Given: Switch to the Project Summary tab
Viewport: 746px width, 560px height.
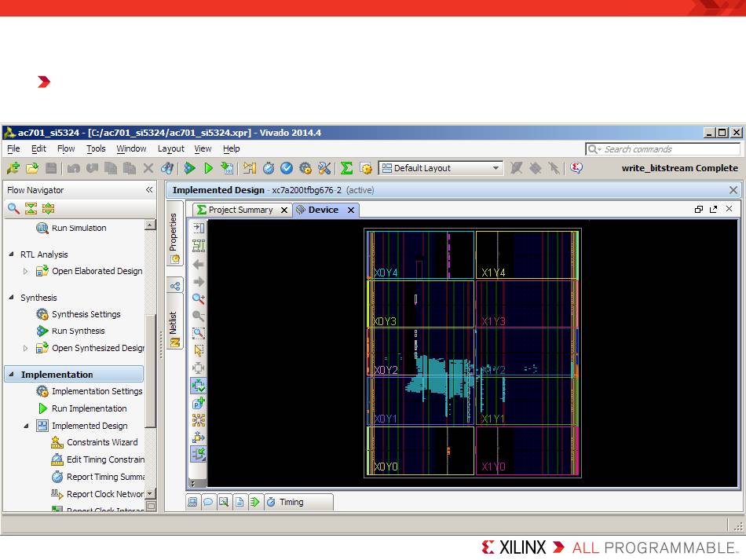Looking at the screenshot, I should pos(241,210).
